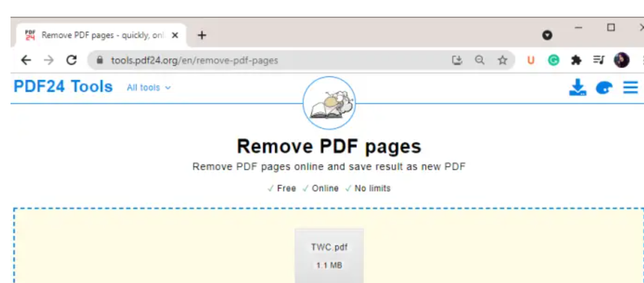644x283 pixels.
Task: Go back to the previous page
Action: (26, 61)
